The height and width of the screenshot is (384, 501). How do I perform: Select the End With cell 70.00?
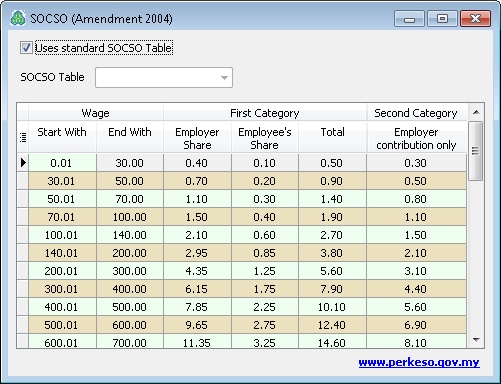tap(130, 199)
